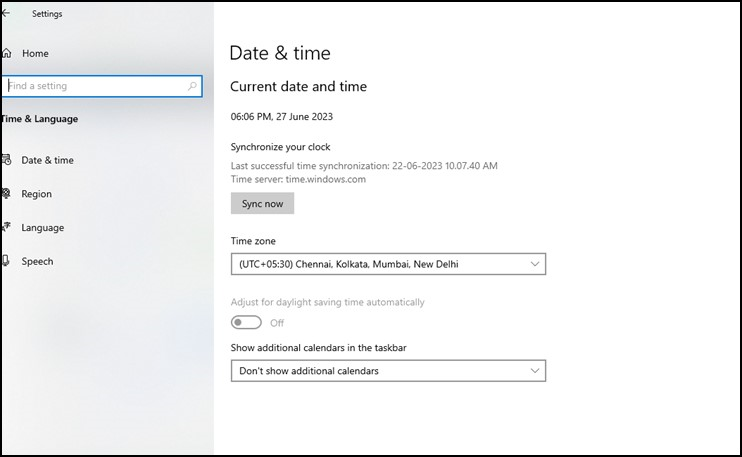Click the Off label beside the toggle
The width and height of the screenshot is (742, 457).
coord(277,323)
